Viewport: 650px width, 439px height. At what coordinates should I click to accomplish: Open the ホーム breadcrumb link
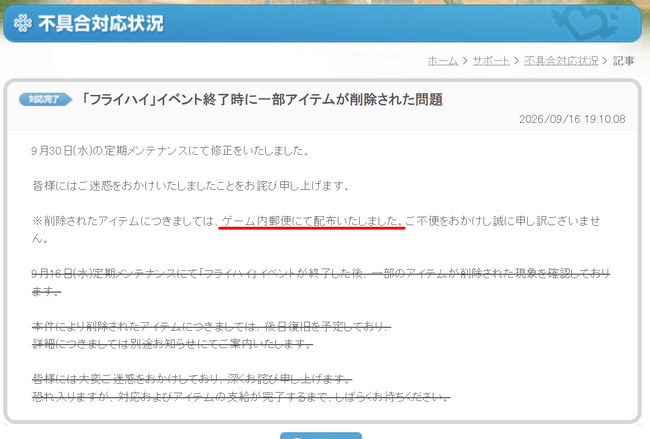pos(442,61)
